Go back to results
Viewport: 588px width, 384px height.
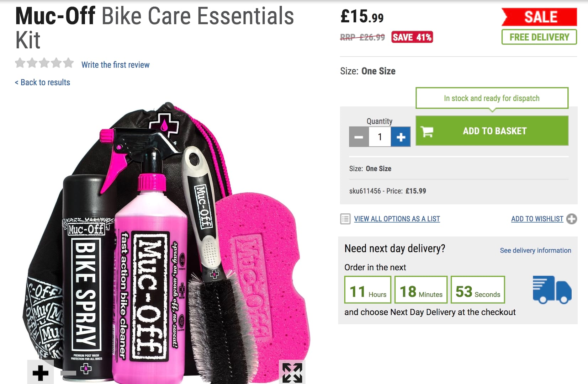tap(43, 82)
